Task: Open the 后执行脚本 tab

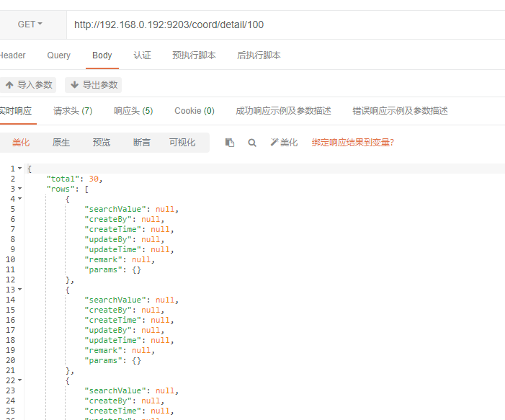Action: coord(259,55)
